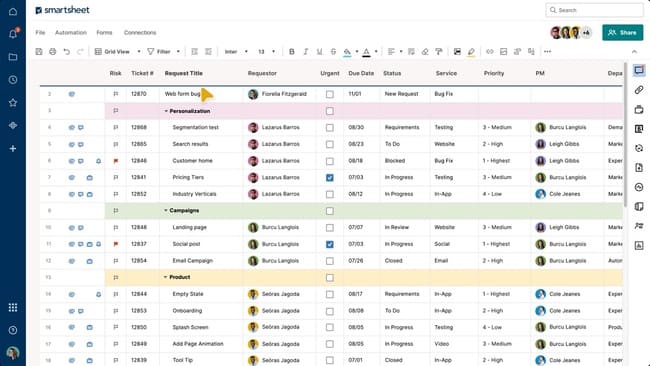Uncheck Urgent box for Social post

[330, 245]
